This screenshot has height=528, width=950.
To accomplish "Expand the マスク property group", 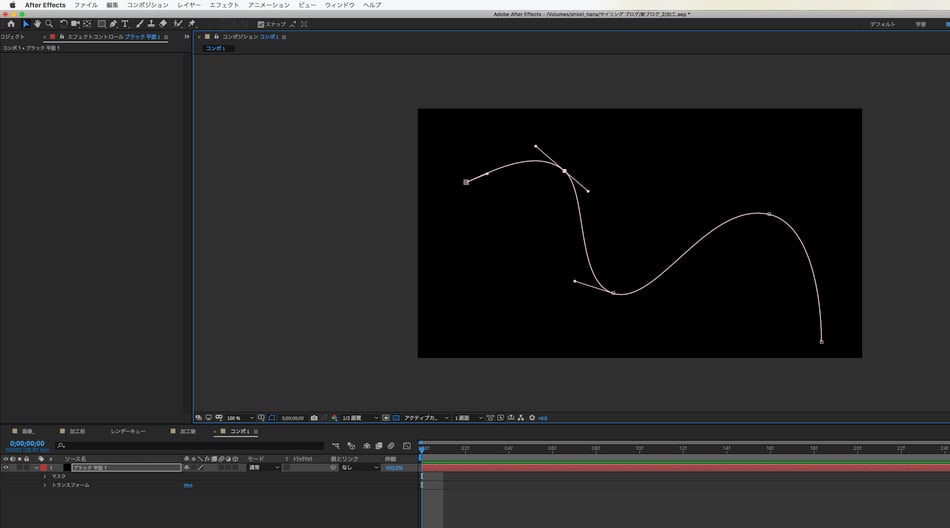I will point(44,477).
